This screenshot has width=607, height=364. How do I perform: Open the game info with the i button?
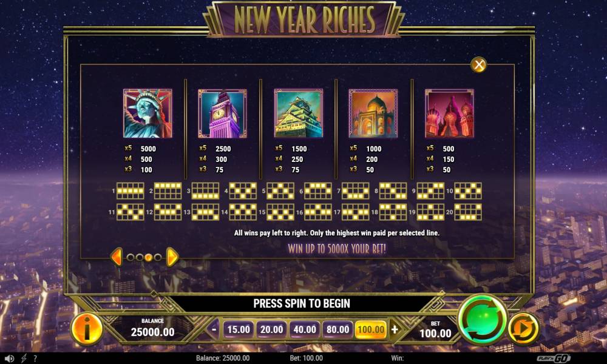click(x=87, y=329)
